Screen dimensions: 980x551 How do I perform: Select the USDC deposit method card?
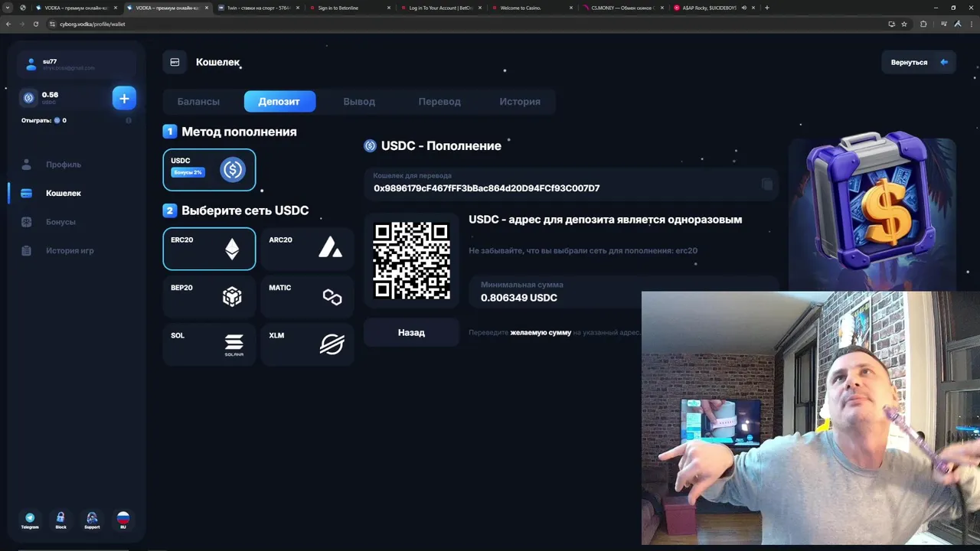click(209, 169)
